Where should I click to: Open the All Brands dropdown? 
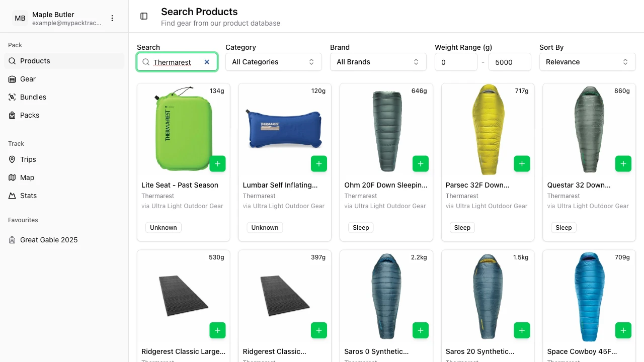coord(378,62)
